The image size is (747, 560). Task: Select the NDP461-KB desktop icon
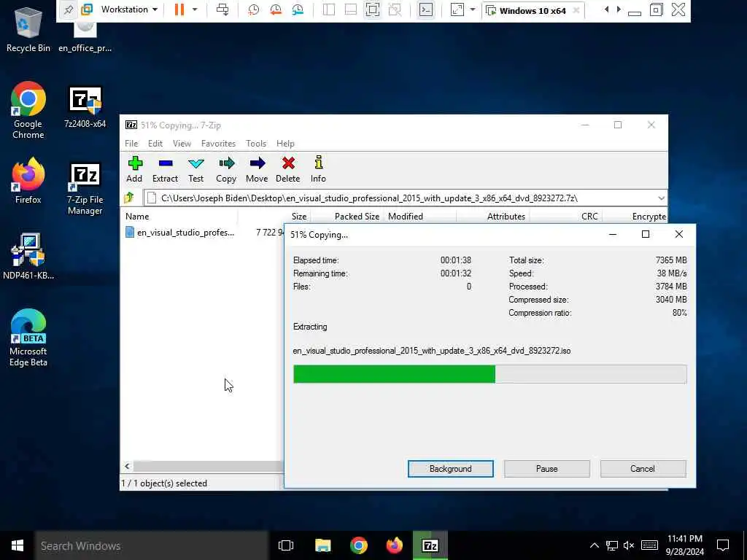(28, 257)
